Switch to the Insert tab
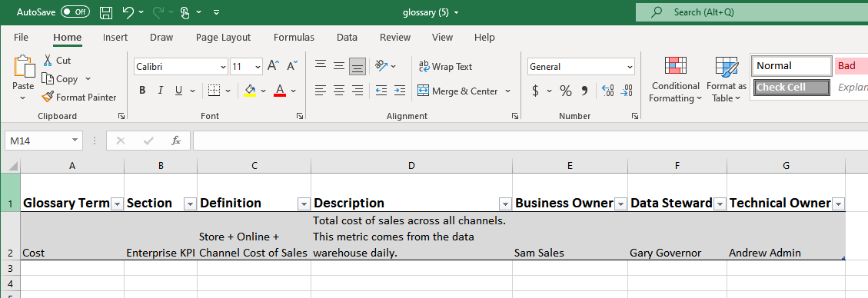 point(115,38)
